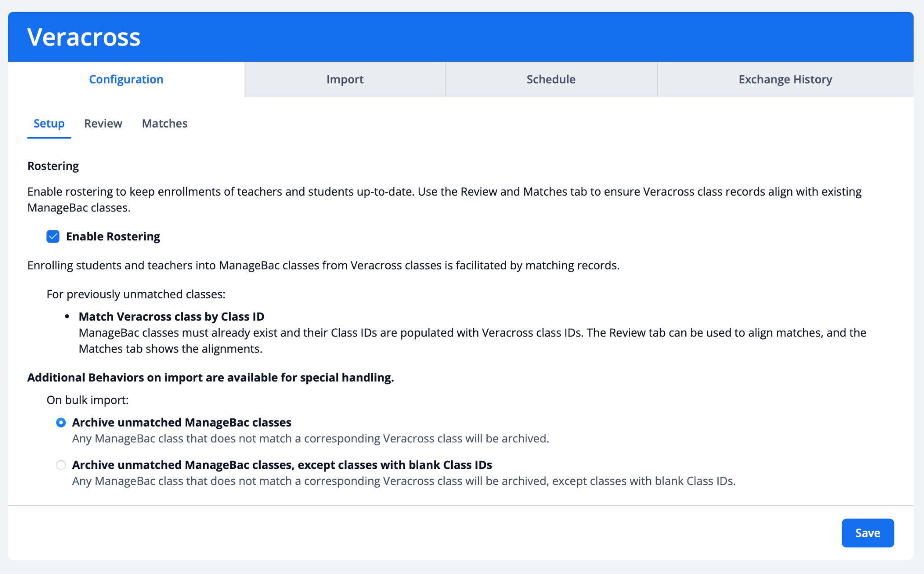Image resolution: width=924 pixels, height=574 pixels.
Task: Choose the except blank Class IDs radio option
Action: [61, 465]
